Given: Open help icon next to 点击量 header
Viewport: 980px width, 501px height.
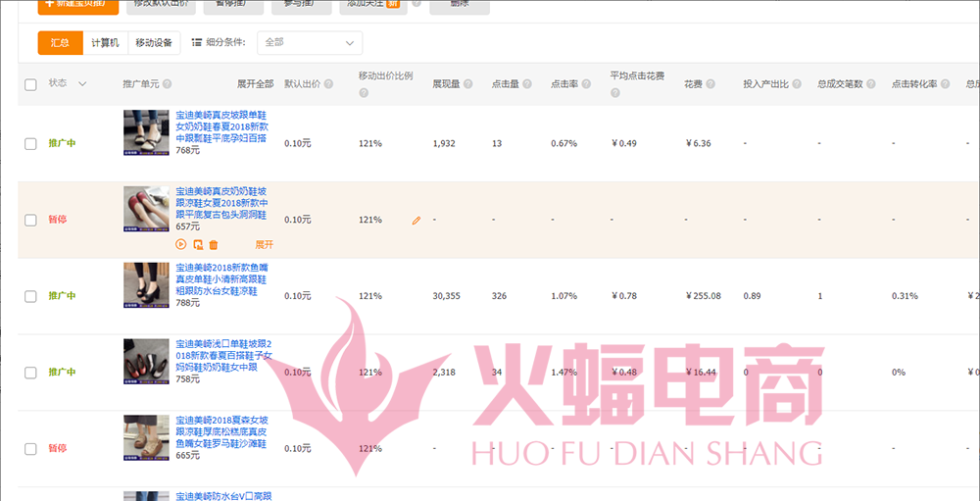Looking at the screenshot, I should (x=527, y=84).
